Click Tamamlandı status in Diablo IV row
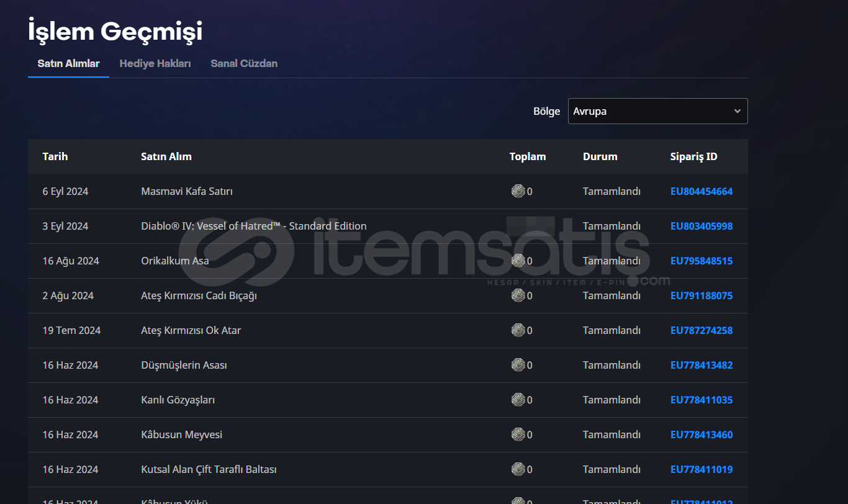The width and height of the screenshot is (848, 504). click(x=611, y=226)
